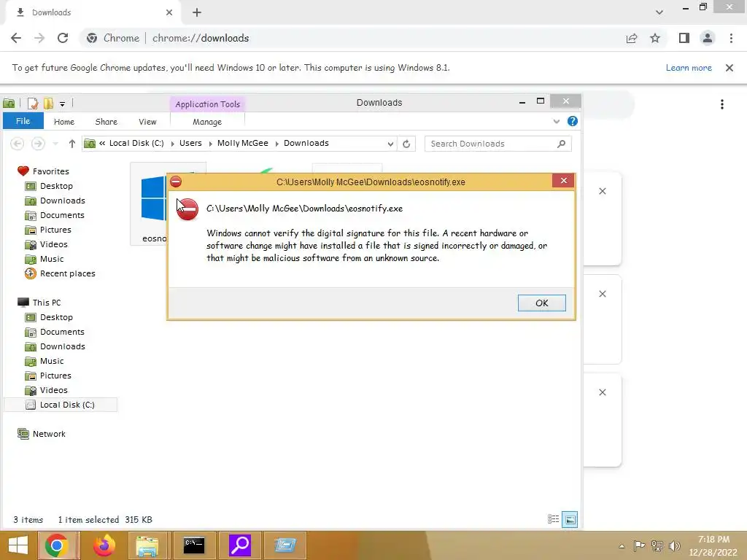747x560 pixels.
Task: Click Explorer forward navigation arrow
Action: tap(38, 144)
